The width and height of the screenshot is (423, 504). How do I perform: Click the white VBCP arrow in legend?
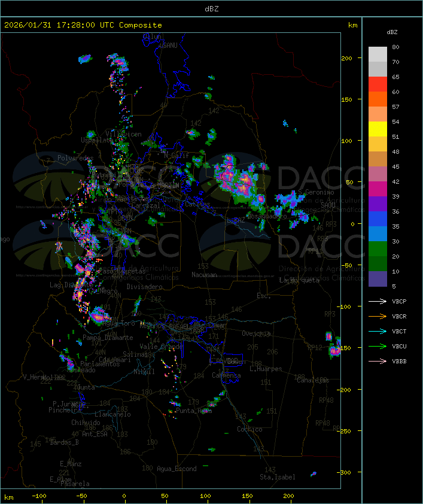point(378,301)
